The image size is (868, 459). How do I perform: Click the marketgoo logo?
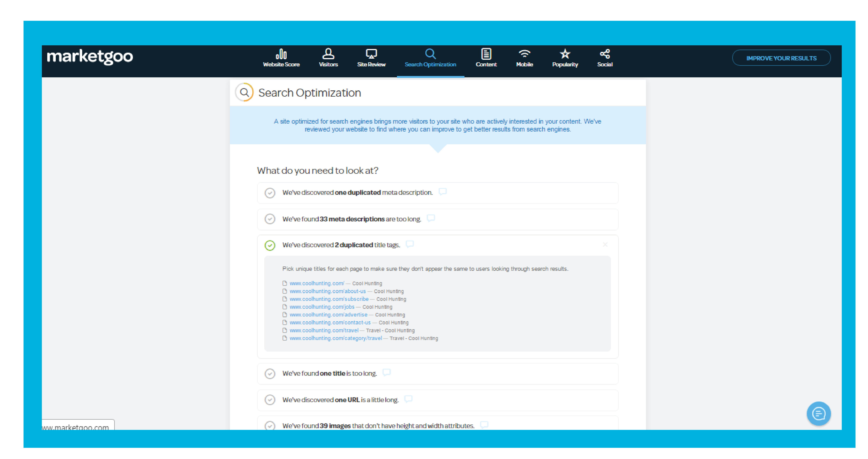coord(90,57)
